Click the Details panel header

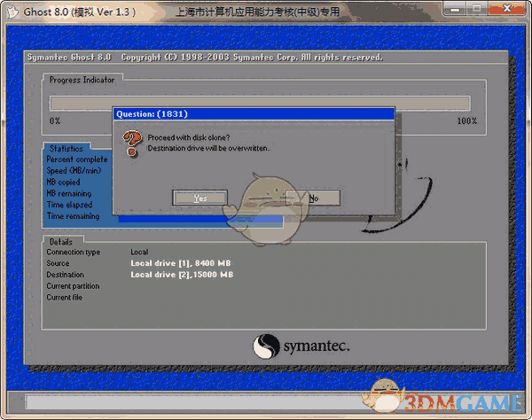(61, 241)
